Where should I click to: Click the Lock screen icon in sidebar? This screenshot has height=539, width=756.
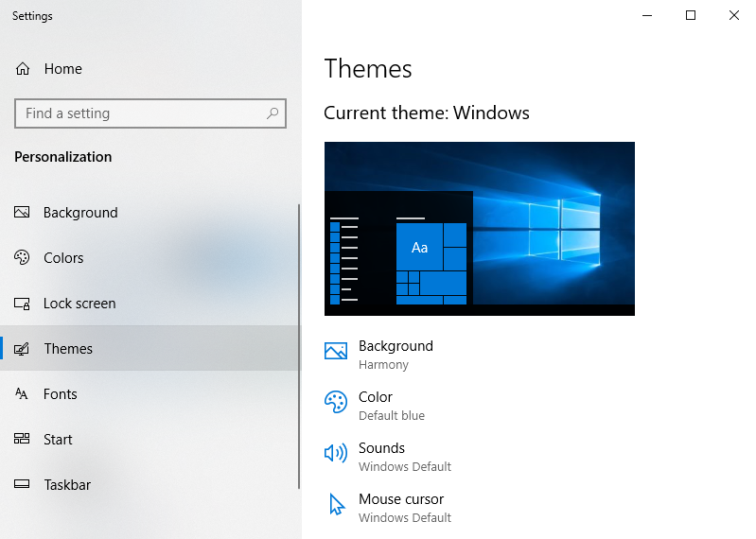pos(22,304)
